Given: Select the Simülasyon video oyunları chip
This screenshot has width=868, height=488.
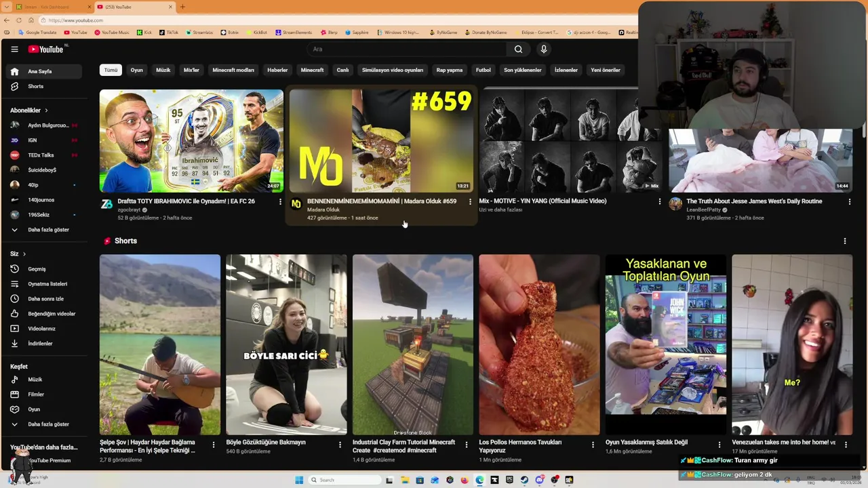Looking at the screenshot, I should click(x=393, y=70).
